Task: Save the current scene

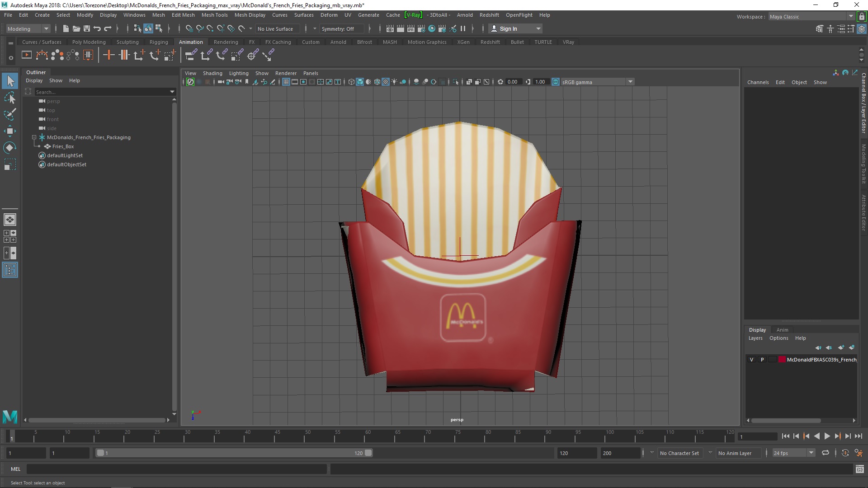Action: [x=87, y=28]
